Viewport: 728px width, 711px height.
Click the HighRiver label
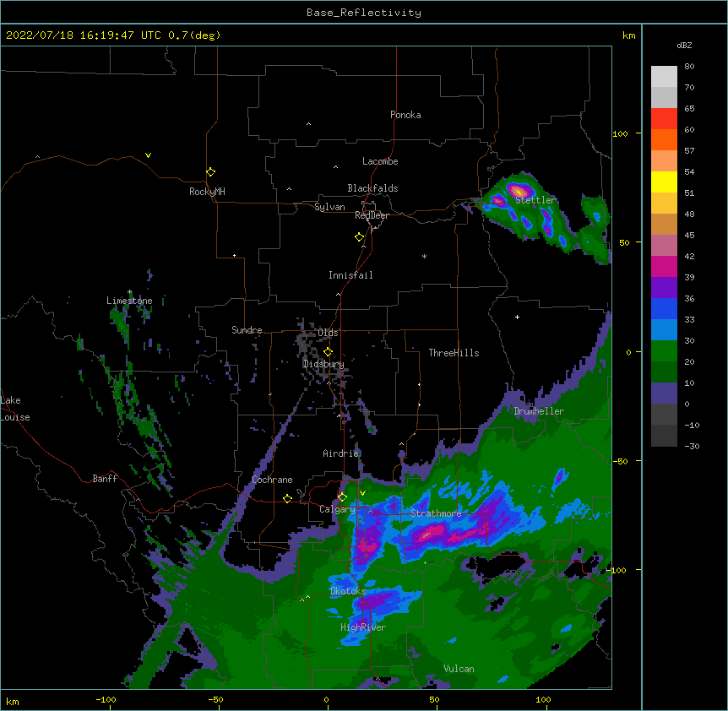point(363,627)
